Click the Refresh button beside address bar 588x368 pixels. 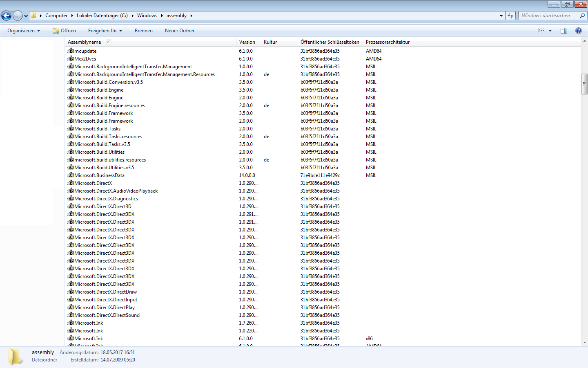coord(510,16)
